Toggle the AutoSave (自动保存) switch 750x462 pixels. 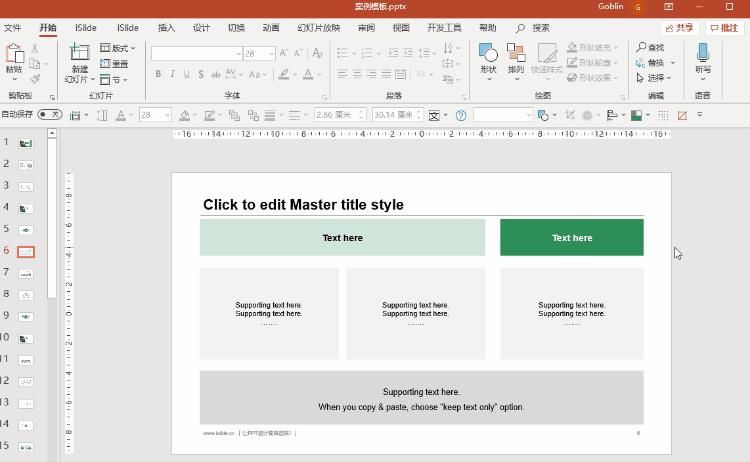point(49,115)
